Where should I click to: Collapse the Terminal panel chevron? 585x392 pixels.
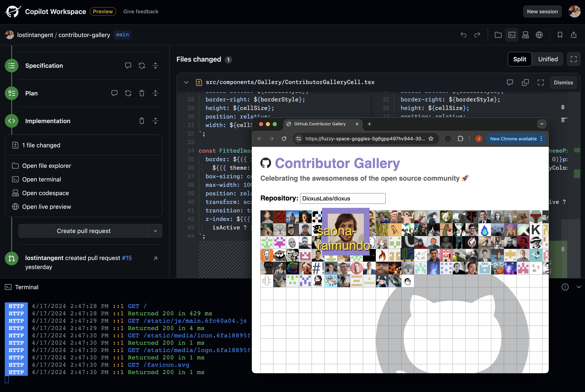tap(579, 287)
